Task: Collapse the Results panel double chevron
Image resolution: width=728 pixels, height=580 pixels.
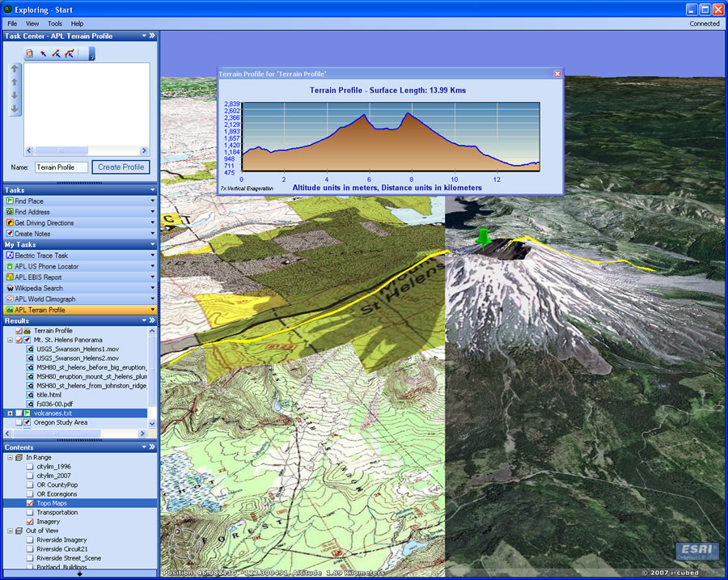Action: tap(152, 320)
